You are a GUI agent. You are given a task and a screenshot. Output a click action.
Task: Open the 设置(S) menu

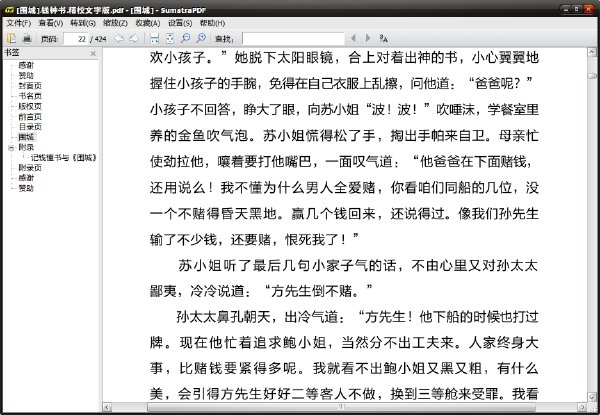tap(180, 23)
